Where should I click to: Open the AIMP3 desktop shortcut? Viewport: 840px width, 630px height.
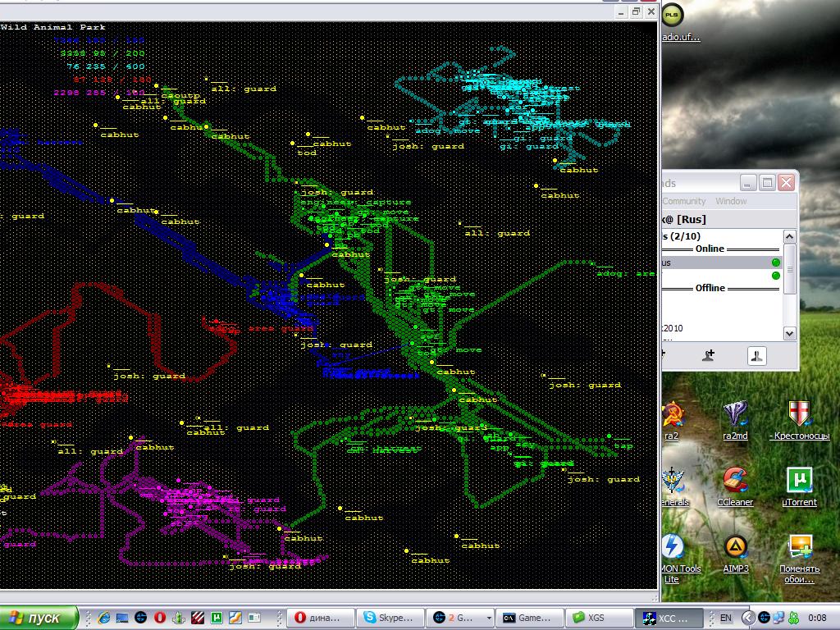coord(736,554)
